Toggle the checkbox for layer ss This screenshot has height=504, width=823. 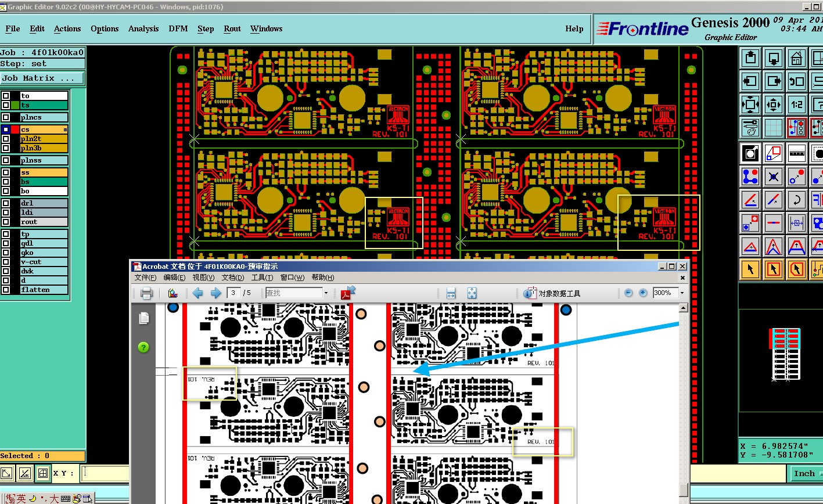(x=6, y=172)
